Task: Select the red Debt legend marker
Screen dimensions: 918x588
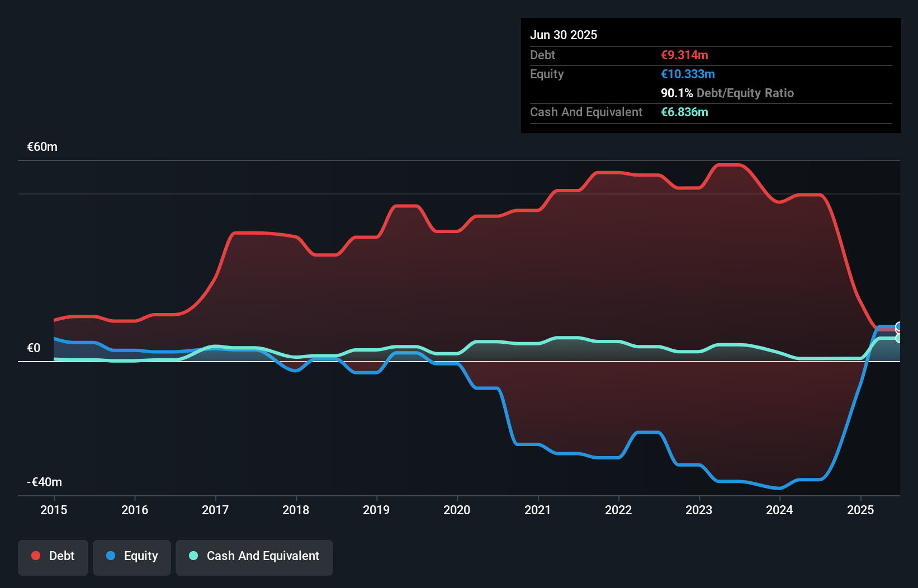Action: (x=35, y=556)
